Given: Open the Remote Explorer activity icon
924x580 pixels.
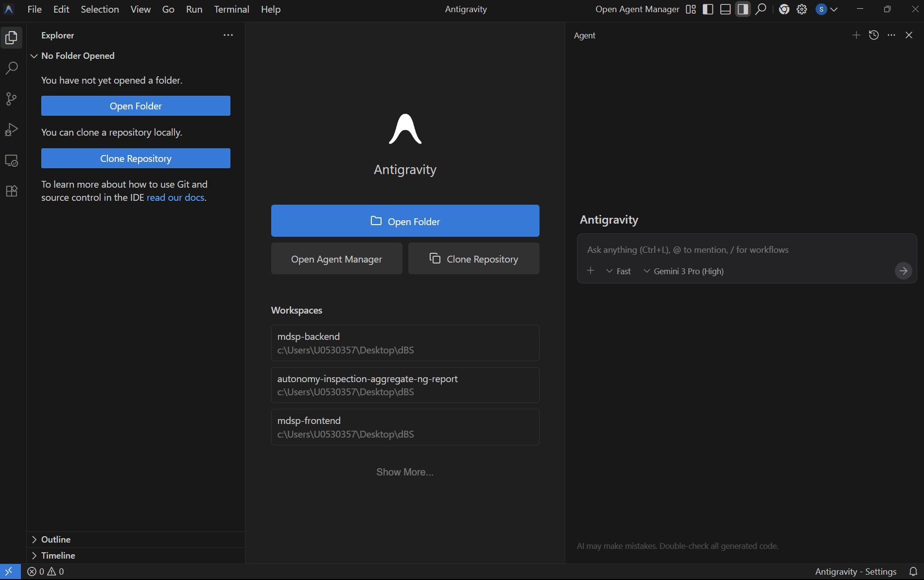Looking at the screenshot, I should click(11, 160).
